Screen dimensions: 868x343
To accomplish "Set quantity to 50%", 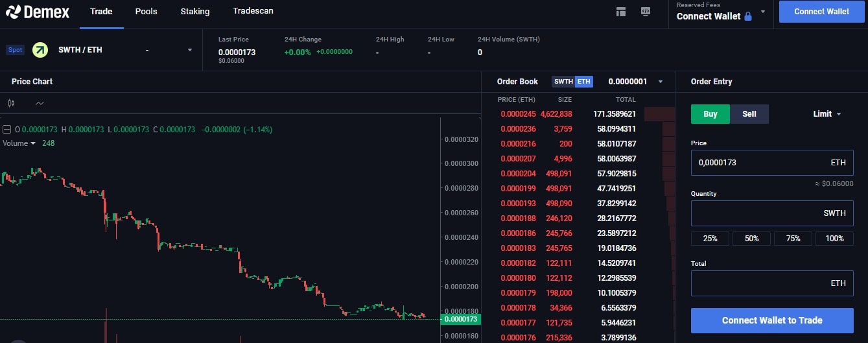I will [752, 239].
